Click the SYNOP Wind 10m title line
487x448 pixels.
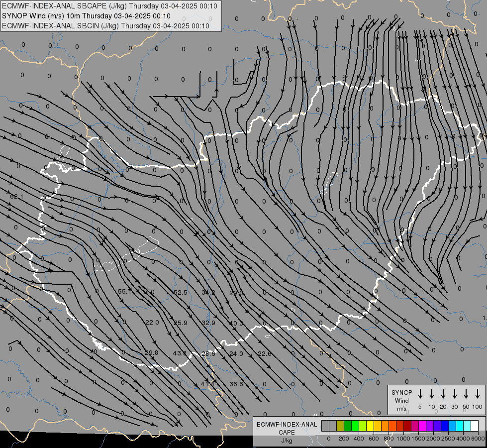[87, 16]
